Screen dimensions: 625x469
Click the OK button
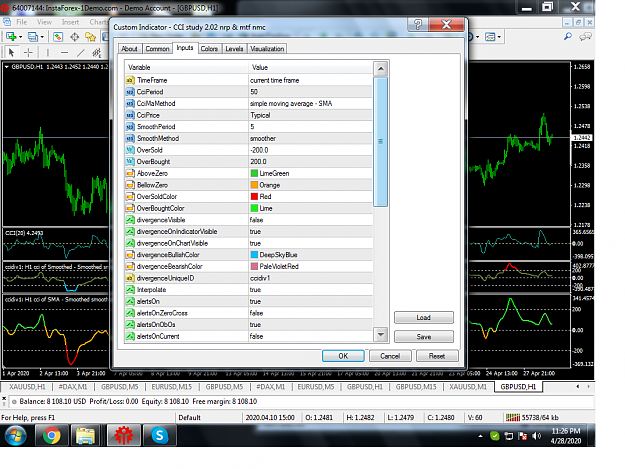[343, 356]
